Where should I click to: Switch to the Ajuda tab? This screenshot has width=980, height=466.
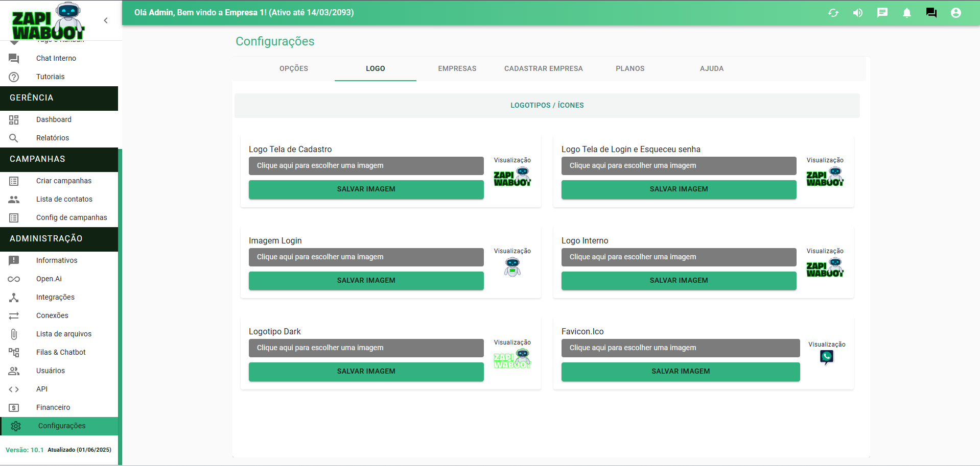pos(712,68)
